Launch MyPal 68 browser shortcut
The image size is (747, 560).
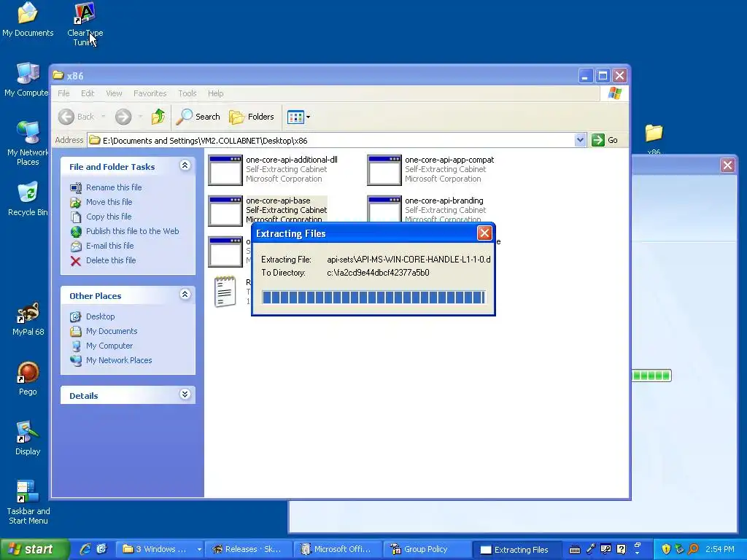click(28, 318)
